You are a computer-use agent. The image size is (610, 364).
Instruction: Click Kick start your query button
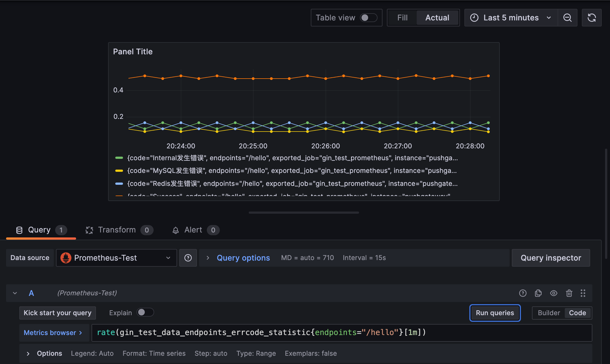click(57, 313)
